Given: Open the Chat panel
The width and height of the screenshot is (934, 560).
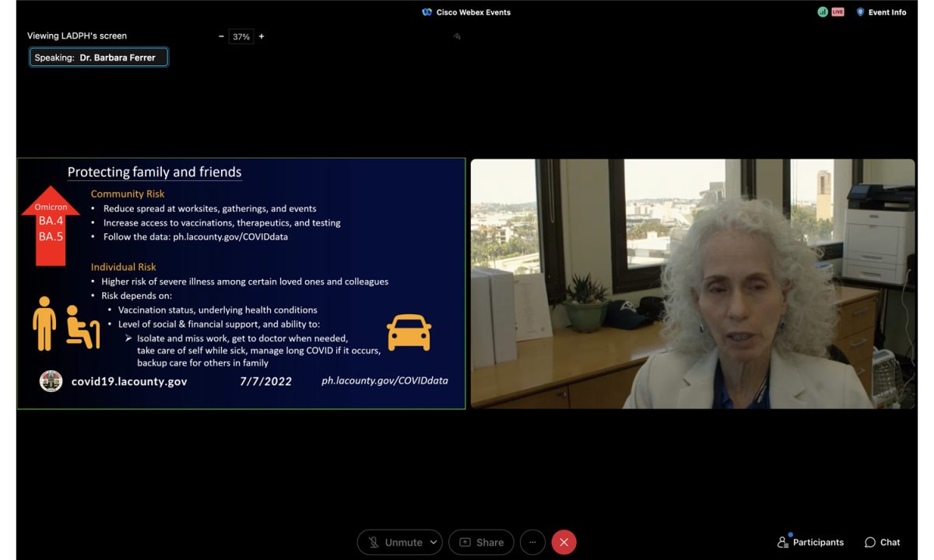Looking at the screenshot, I should click(882, 542).
